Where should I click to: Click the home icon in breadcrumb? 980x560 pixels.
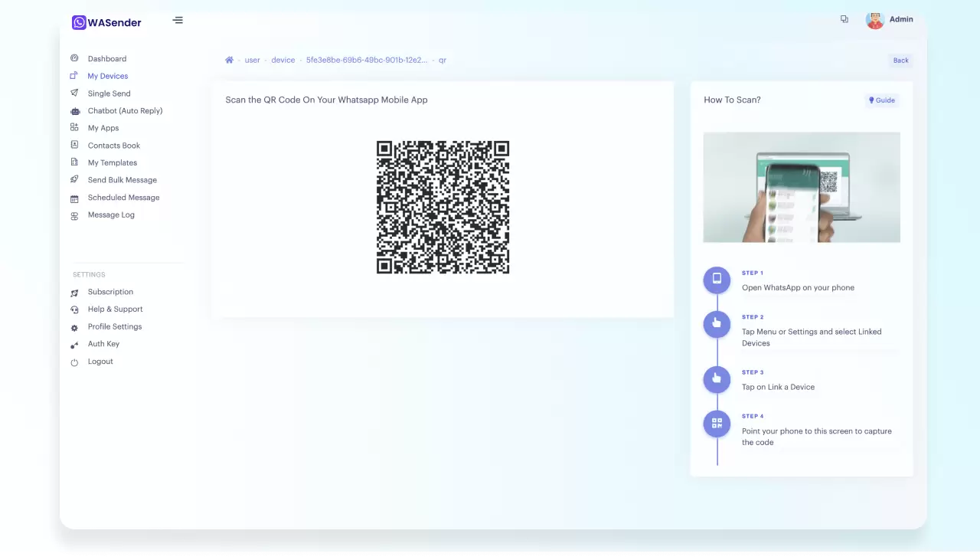(229, 60)
